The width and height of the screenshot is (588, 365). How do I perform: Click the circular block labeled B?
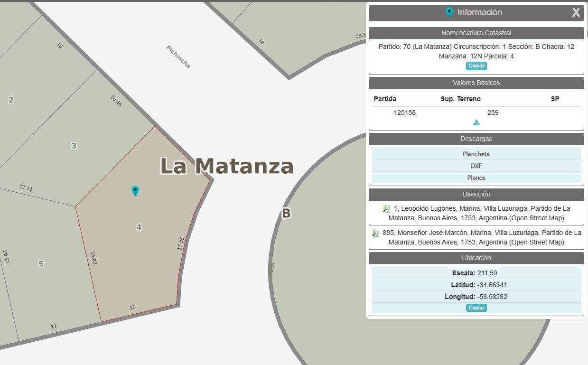coord(286,214)
